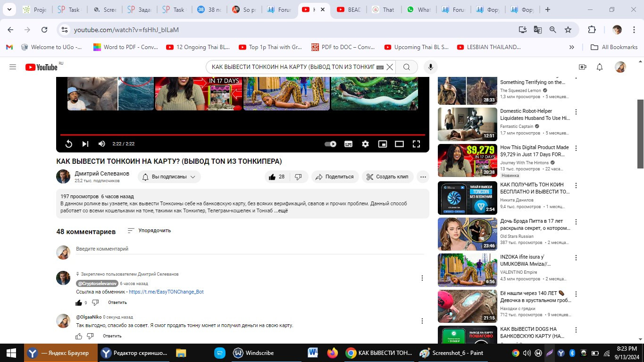Toggle subtitles in video player

pos(348,144)
